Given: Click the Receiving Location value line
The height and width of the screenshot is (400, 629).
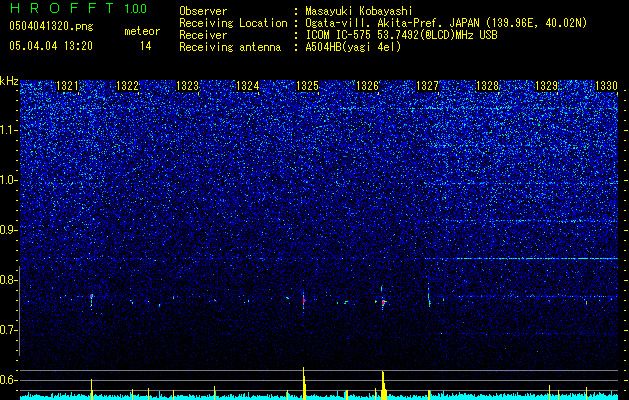Looking at the screenshot, I should pos(446,23).
